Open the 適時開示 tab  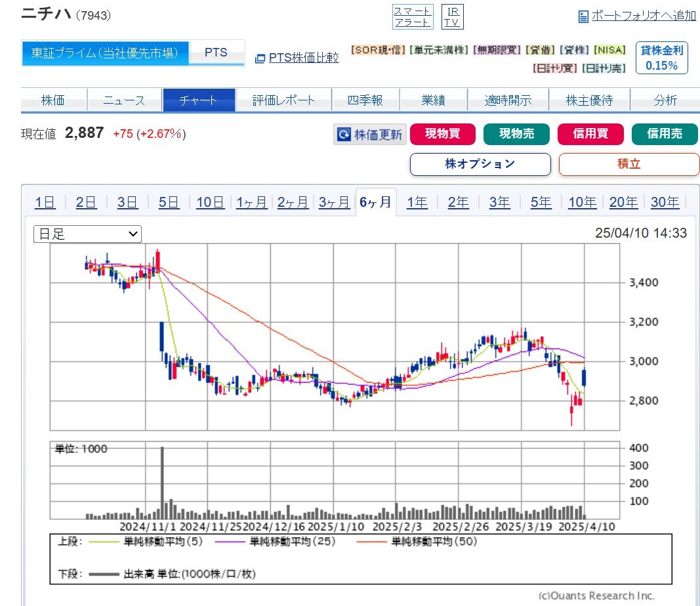(508, 100)
